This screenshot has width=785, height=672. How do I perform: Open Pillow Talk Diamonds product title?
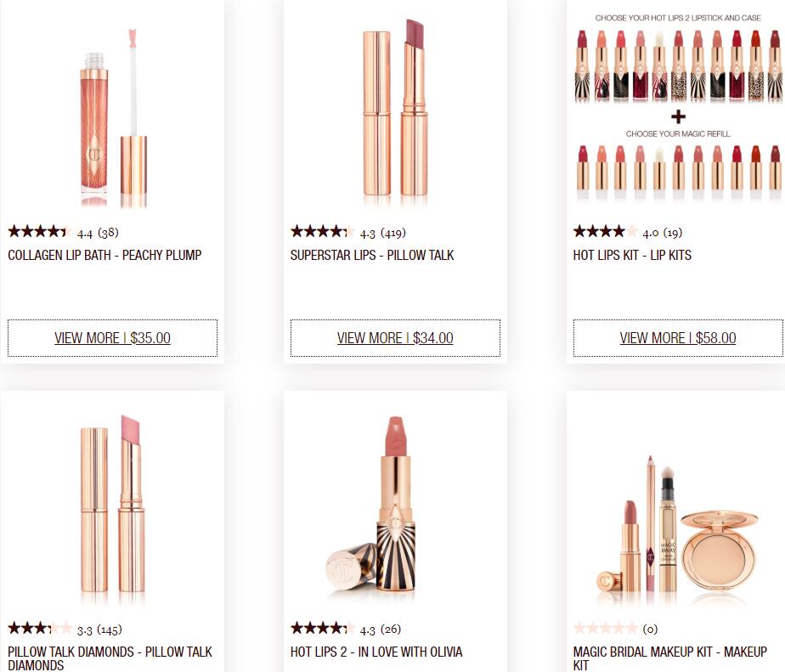coord(110,658)
